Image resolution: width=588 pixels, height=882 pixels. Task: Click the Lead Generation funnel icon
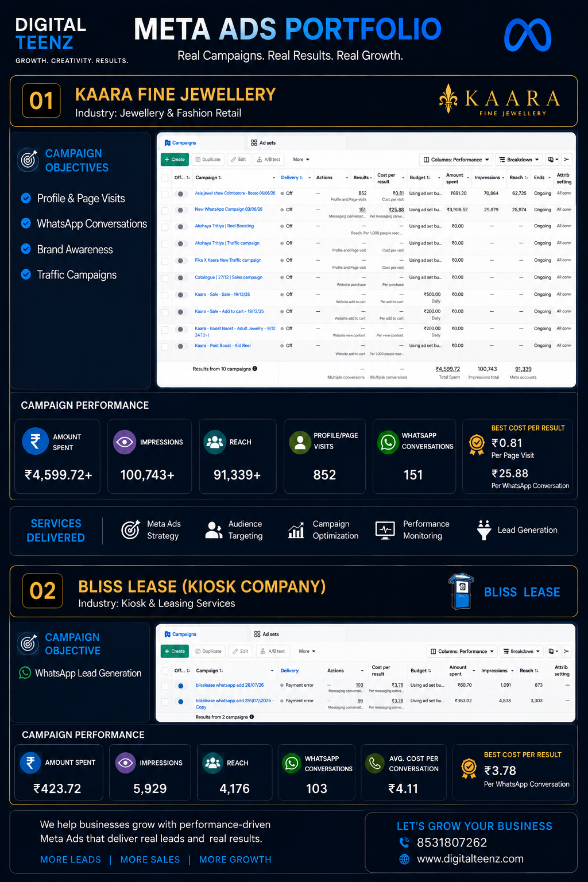pos(484,530)
